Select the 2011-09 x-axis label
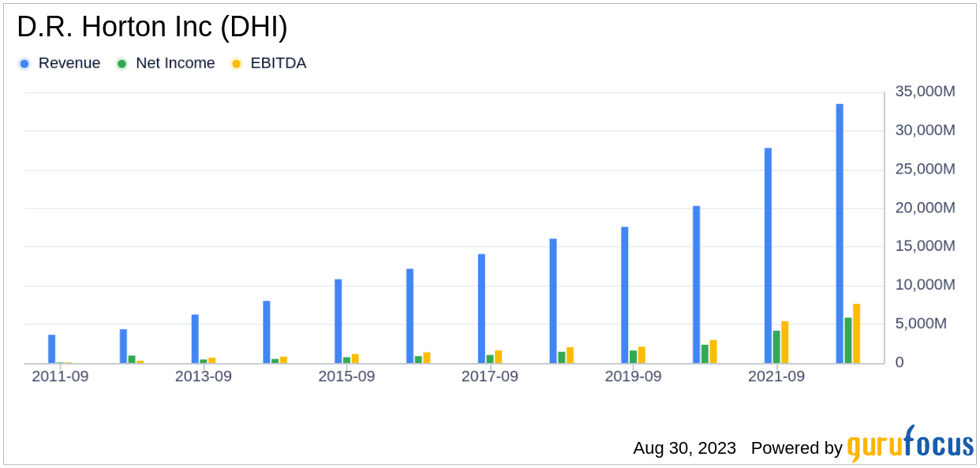Image resolution: width=980 pixels, height=468 pixels. pyautogui.click(x=60, y=376)
